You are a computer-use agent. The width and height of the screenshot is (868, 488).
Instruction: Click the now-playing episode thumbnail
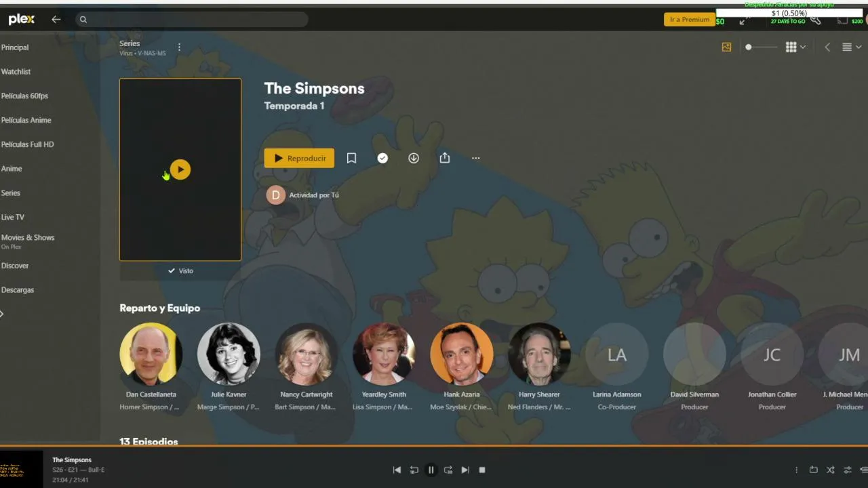point(21,470)
